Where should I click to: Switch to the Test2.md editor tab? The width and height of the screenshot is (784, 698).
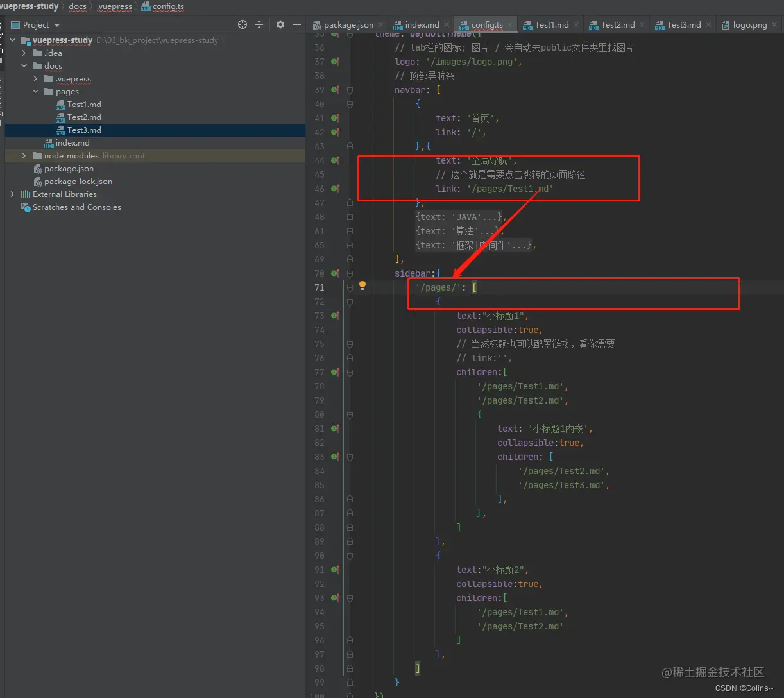617,24
